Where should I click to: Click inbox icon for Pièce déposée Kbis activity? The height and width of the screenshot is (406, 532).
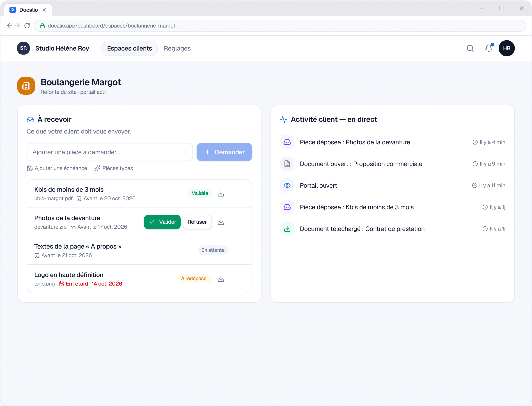(x=287, y=207)
